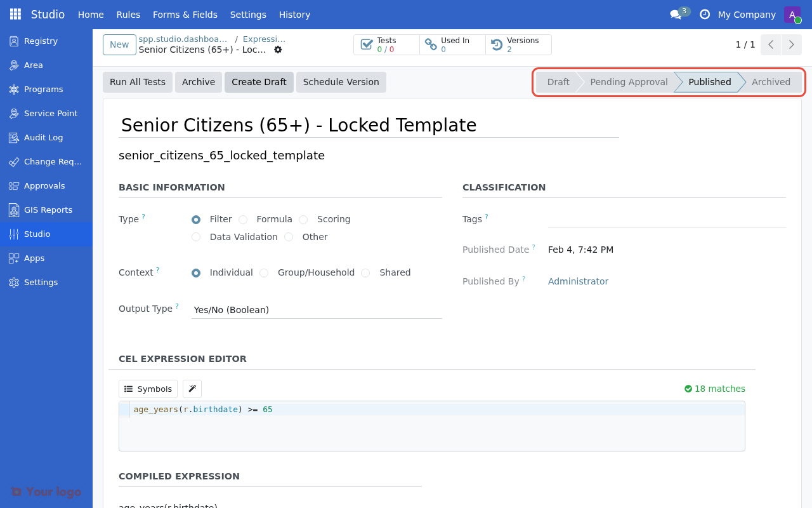Go to previous record arrow

(771, 44)
